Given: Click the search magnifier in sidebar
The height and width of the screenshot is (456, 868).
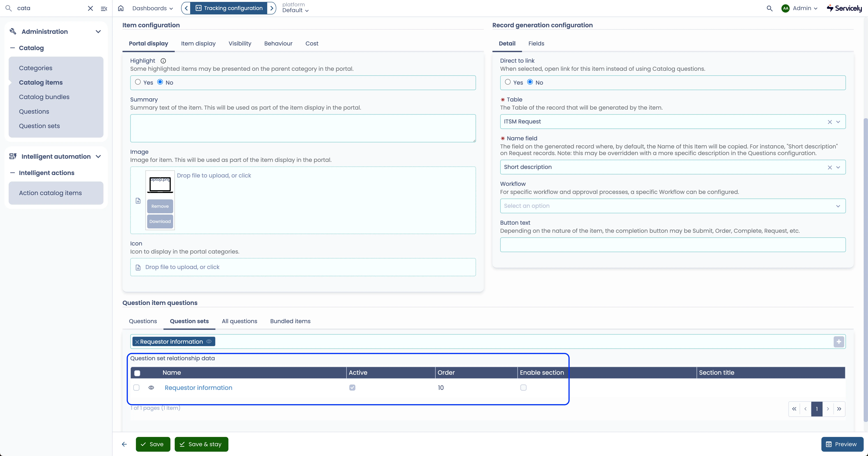Looking at the screenshot, I should click(x=9, y=8).
